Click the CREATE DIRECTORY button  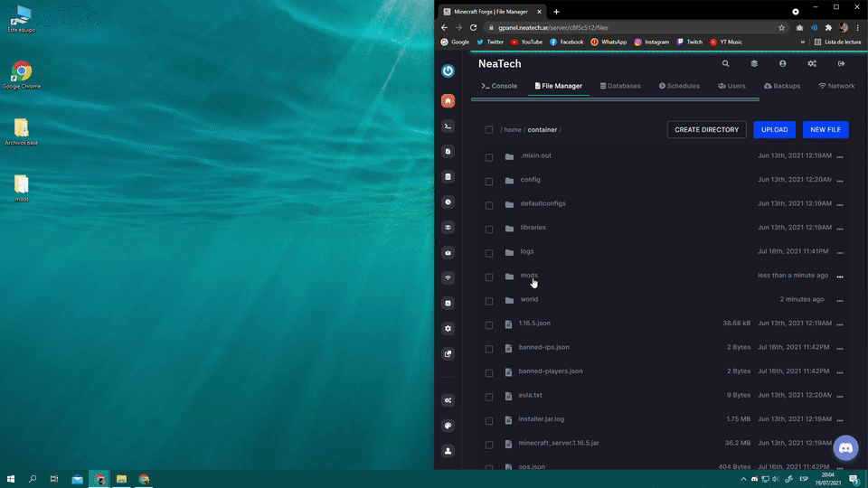click(706, 129)
